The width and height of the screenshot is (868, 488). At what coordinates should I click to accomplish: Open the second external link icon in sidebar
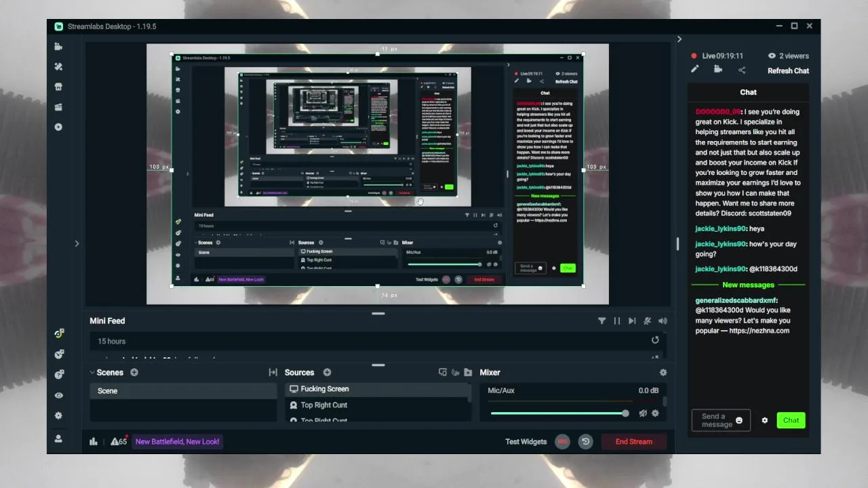[59, 354]
